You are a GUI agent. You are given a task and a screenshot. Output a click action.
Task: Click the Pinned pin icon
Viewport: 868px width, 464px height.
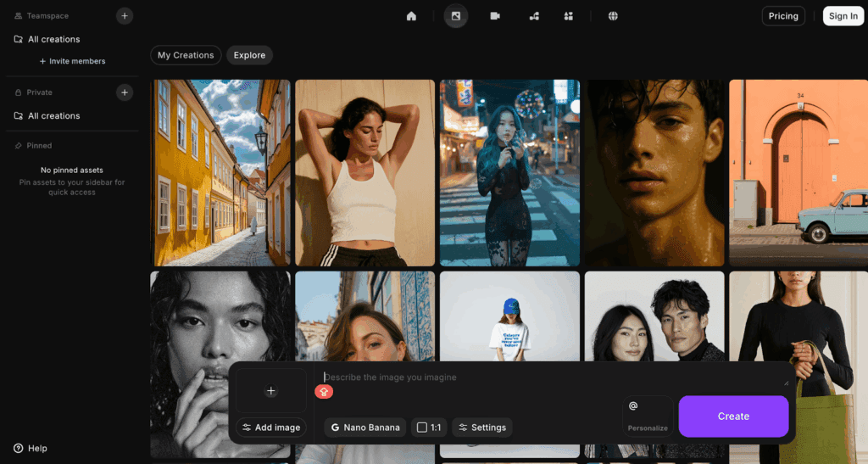point(19,146)
